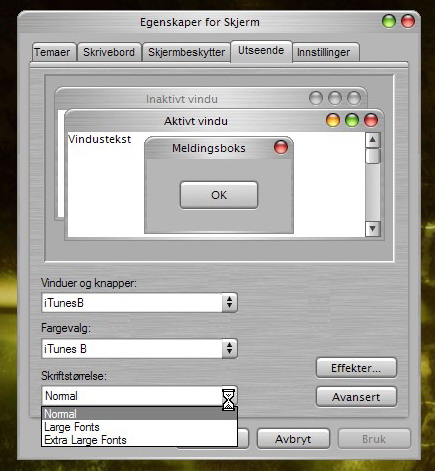Close the Egenskaper for Skjerm dialog

(x=408, y=21)
